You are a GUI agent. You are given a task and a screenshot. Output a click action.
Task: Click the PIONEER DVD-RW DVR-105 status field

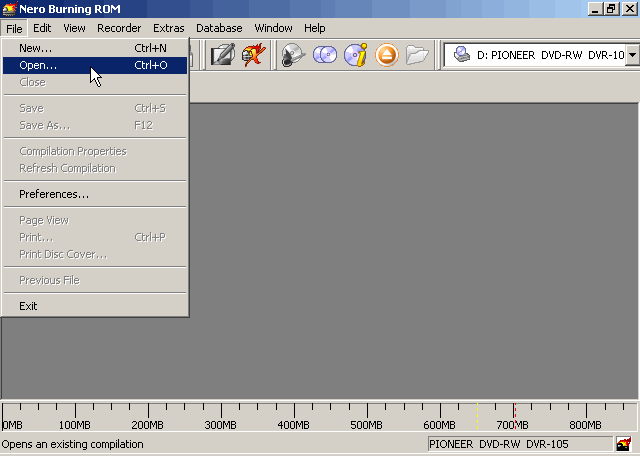coord(520,444)
